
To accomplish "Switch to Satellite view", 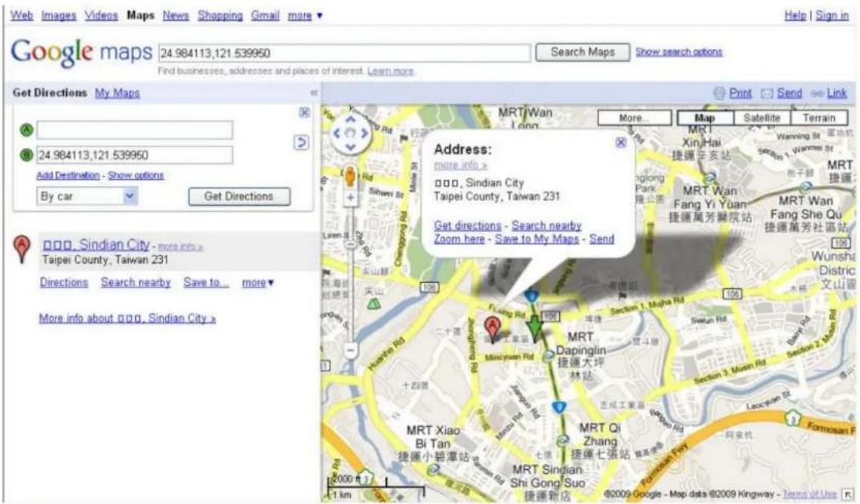I will point(762,118).
